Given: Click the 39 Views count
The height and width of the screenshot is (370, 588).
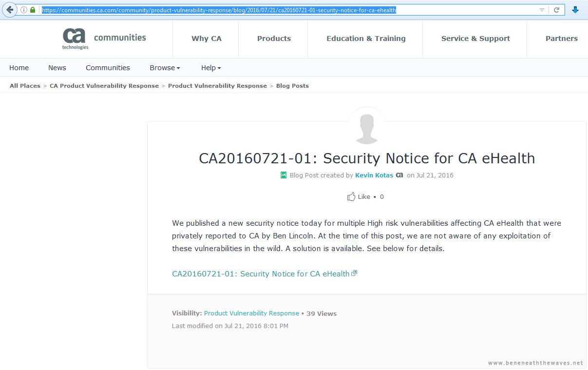Looking at the screenshot, I should 322,313.
